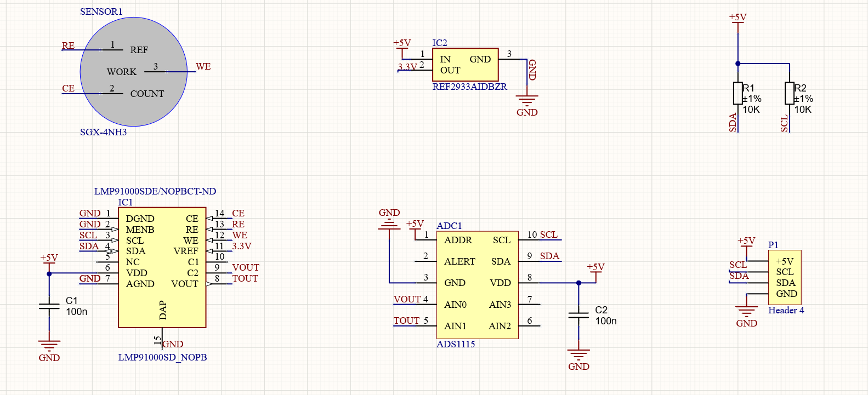Image resolution: width=868 pixels, height=395 pixels.
Task: Click the +5V power port on IC2 IN pin
Action: tap(402, 48)
